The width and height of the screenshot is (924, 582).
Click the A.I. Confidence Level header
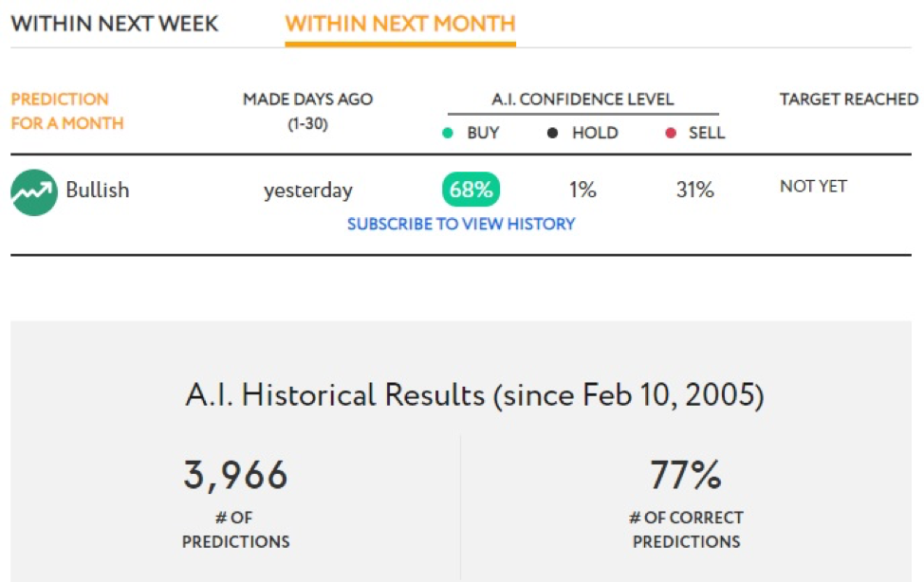[x=582, y=99]
